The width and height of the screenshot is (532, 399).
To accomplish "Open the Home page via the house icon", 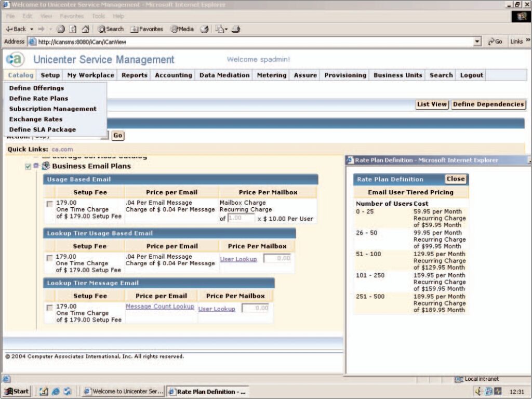I will point(86,29).
